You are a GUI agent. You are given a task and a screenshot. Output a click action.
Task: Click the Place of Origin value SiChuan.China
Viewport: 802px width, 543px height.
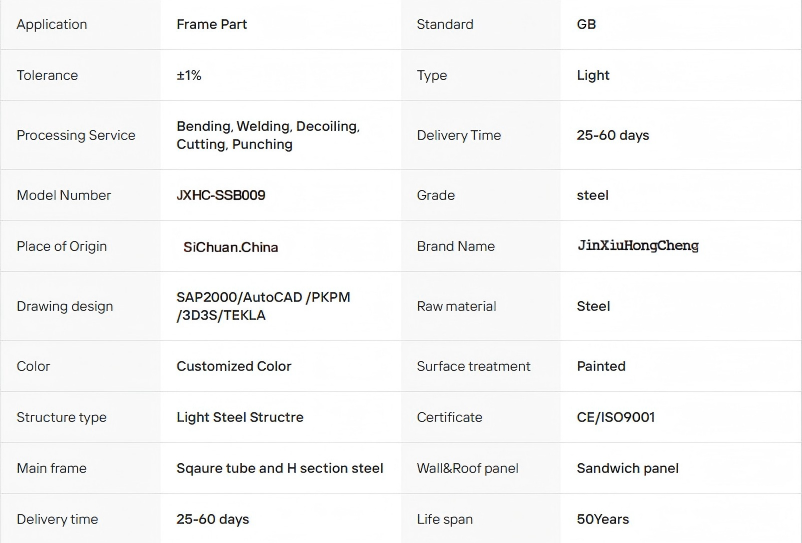click(x=231, y=247)
